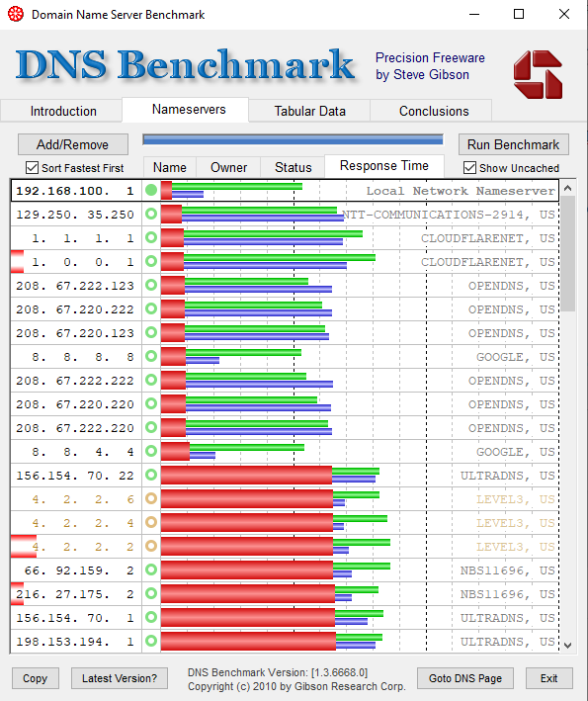Minimize the DNS Benchmark window
The image size is (588, 701).
coord(474,14)
